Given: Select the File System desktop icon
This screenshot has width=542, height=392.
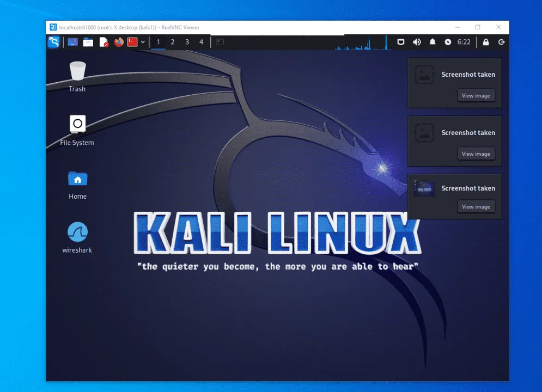Looking at the screenshot, I should 77,131.
